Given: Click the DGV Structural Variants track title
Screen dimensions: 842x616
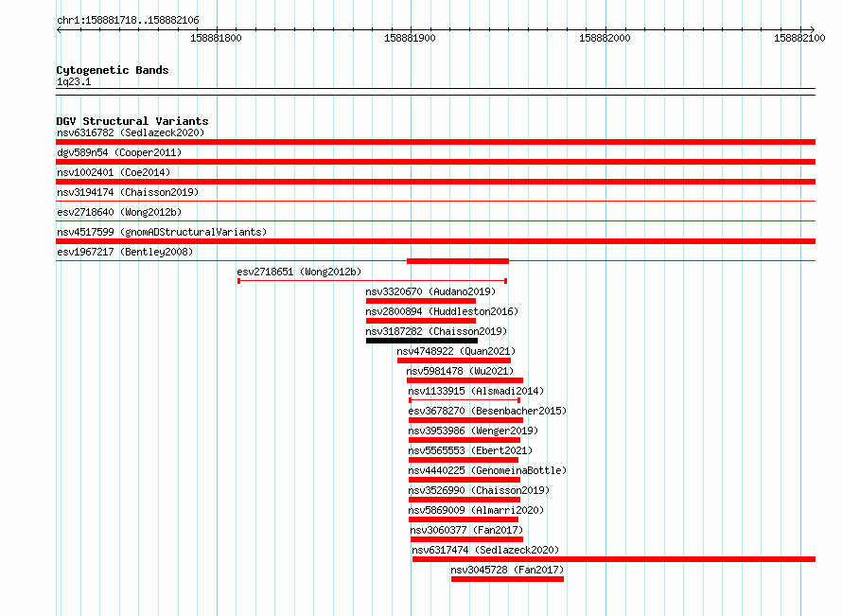Looking at the screenshot, I should (132, 121).
